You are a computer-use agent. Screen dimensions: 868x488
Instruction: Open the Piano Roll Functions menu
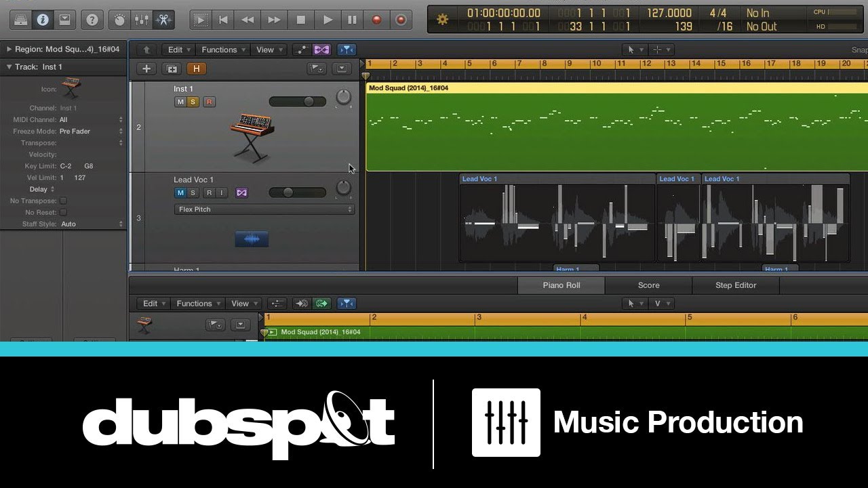pyautogui.click(x=198, y=304)
